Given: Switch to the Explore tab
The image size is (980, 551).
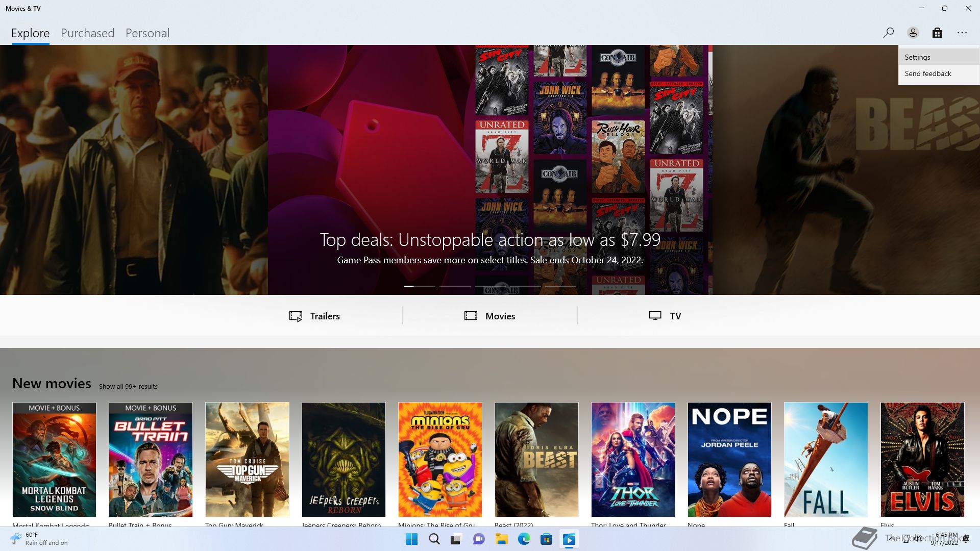Looking at the screenshot, I should coord(31,33).
